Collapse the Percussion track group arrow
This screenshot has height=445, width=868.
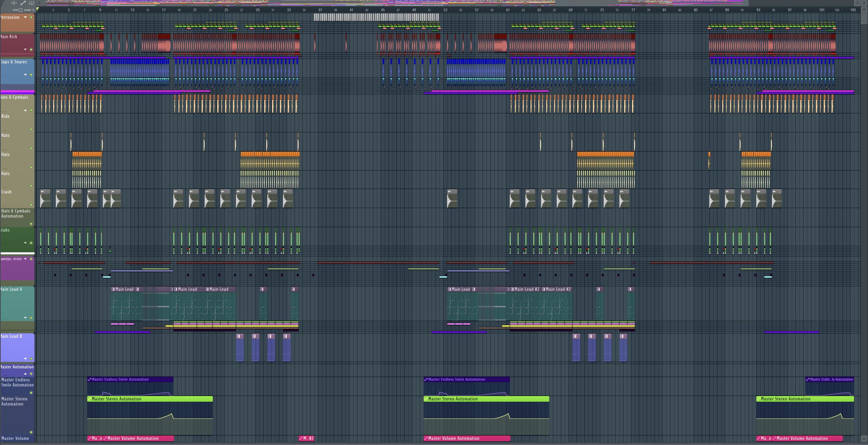pos(25,17)
